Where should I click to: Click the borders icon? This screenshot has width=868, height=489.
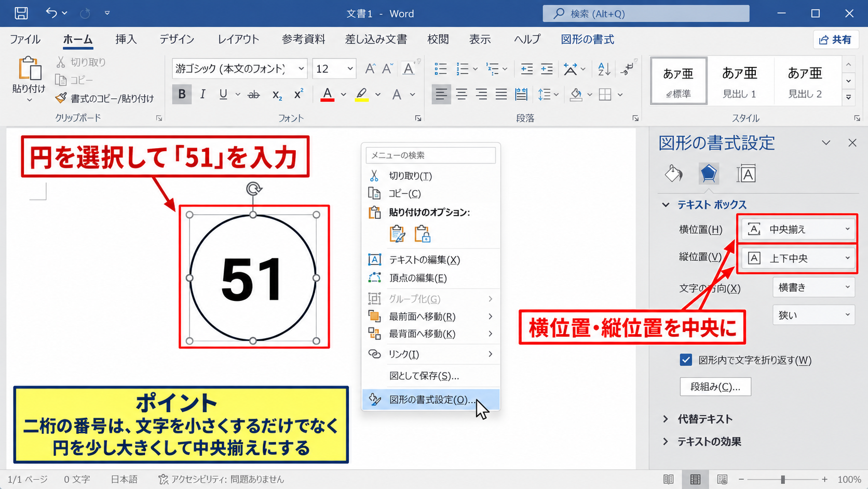[605, 94]
